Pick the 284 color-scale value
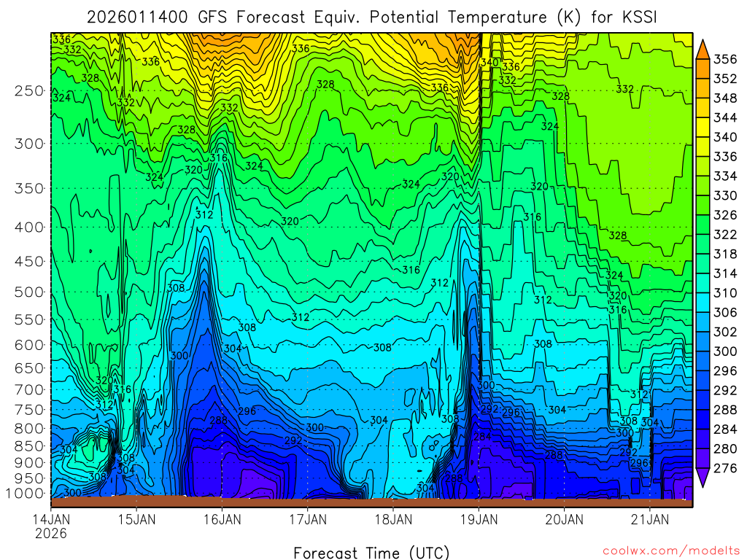The height and width of the screenshot is (560, 747). [724, 429]
